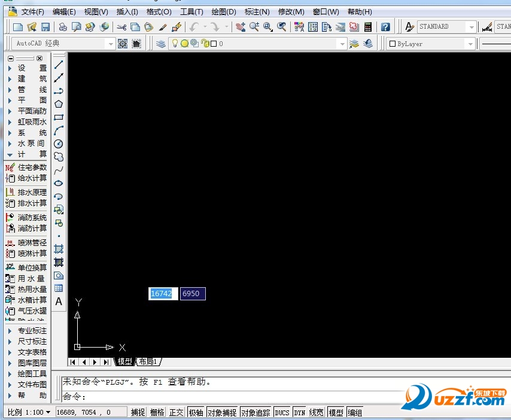The height and width of the screenshot is (420, 511).
Task: Select the Ellipse draw tool
Action: click(x=59, y=183)
